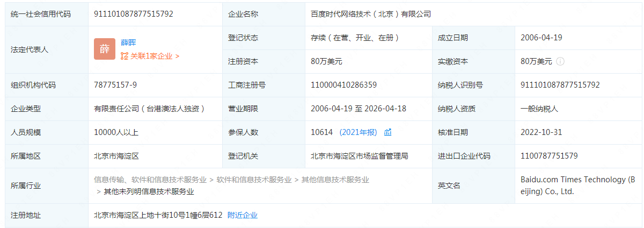The height and width of the screenshot is (228, 644).
Task: Click company type 有限责任公司(台港澳法人独资)
Action: tap(149, 109)
